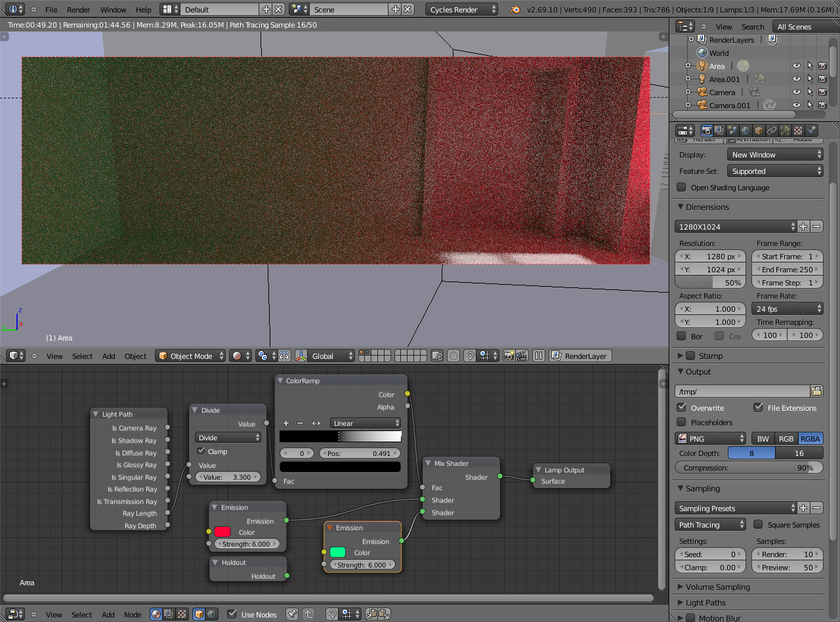The width and height of the screenshot is (840, 622).
Task: Toggle snap magnet icon in 3D view header
Action: tap(470, 356)
